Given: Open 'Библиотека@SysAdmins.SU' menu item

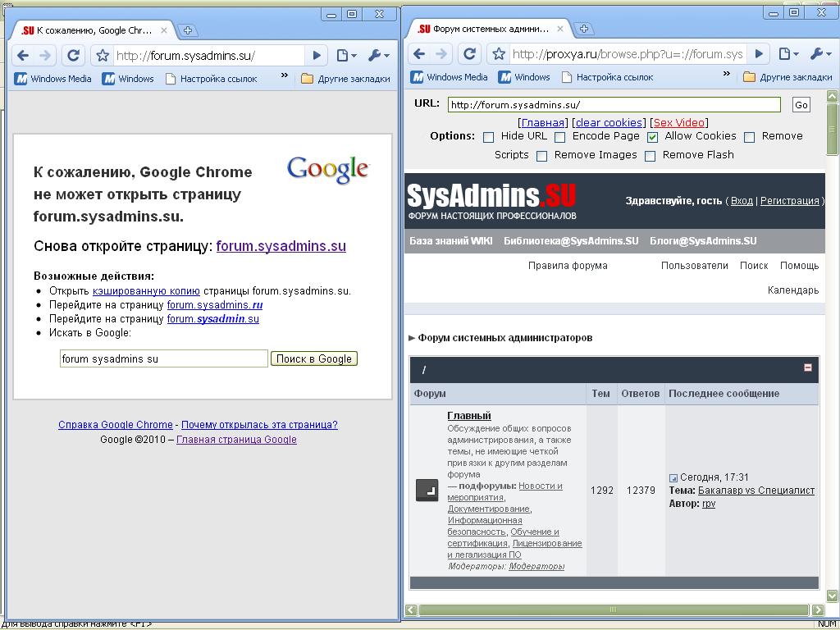Looking at the screenshot, I should click(x=571, y=241).
